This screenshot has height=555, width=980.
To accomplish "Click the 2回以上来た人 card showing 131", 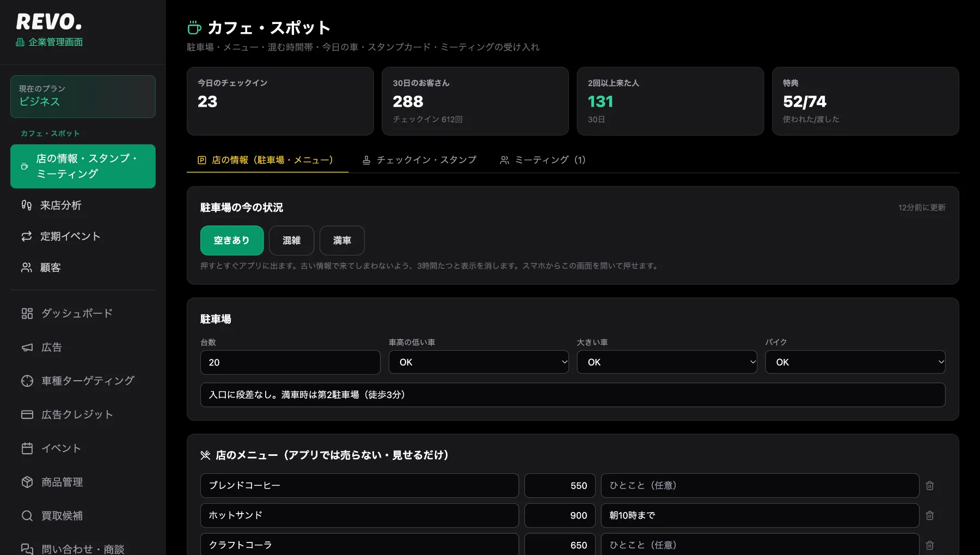I will (670, 101).
